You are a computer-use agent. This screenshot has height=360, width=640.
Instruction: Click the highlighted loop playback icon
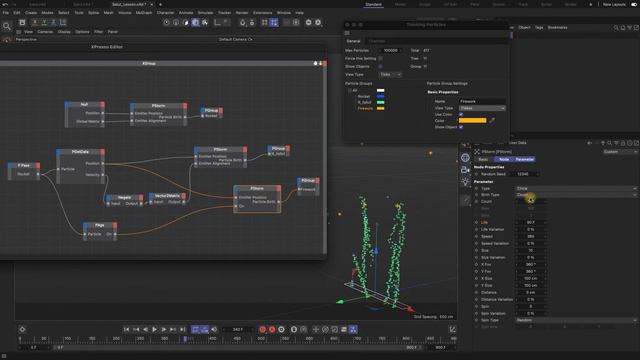pyautogui.click(x=195, y=329)
